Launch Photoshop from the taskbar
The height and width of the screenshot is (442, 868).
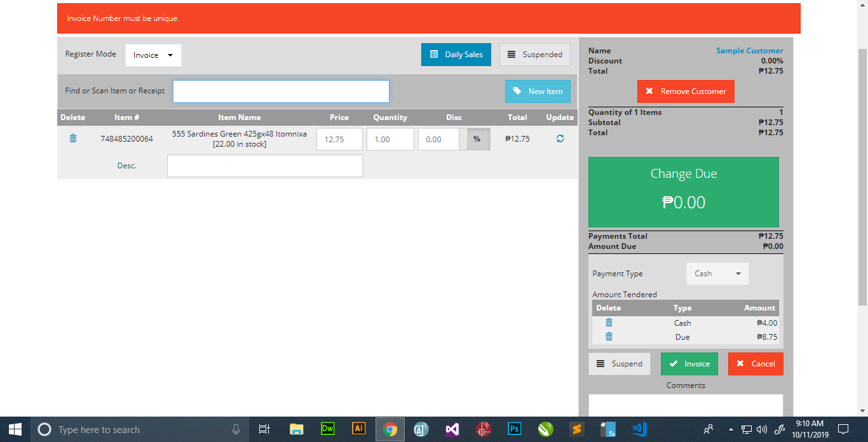(x=514, y=429)
